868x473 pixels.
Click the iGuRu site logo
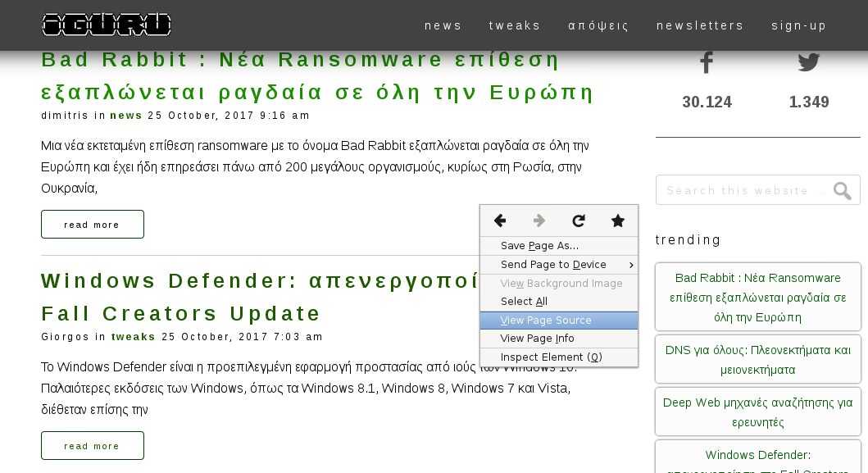[x=107, y=25]
